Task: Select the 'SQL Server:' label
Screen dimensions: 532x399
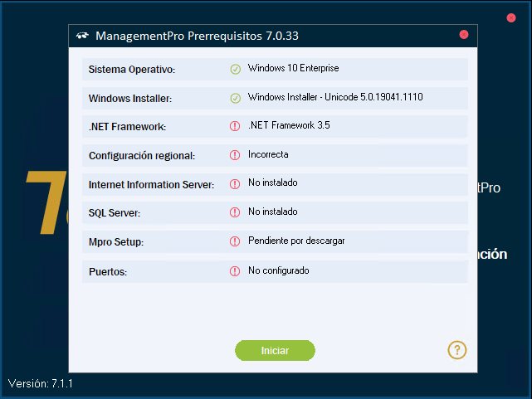Action: 115,213
